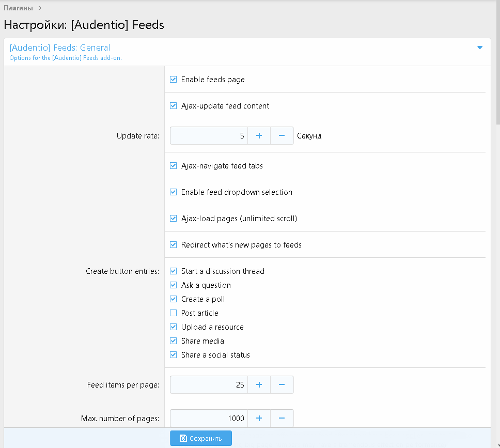Screen dimensions: 500x448
Task: Uncheck Share a social status entry
Action: pos(173,355)
